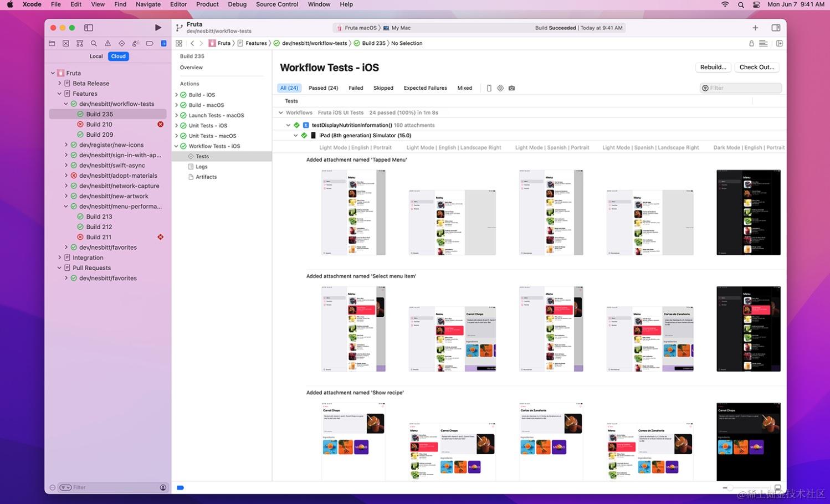
Task: Open the Symbol navigator icon
Action: [80, 43]
